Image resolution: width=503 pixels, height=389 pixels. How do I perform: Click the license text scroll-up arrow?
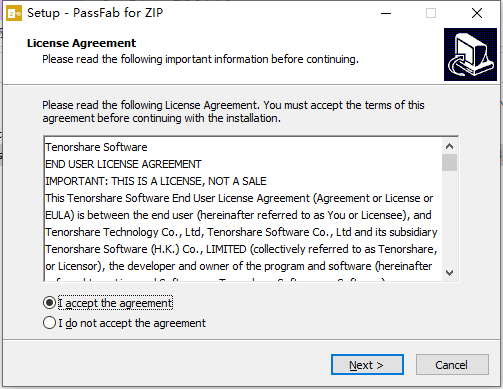point(449,146)
